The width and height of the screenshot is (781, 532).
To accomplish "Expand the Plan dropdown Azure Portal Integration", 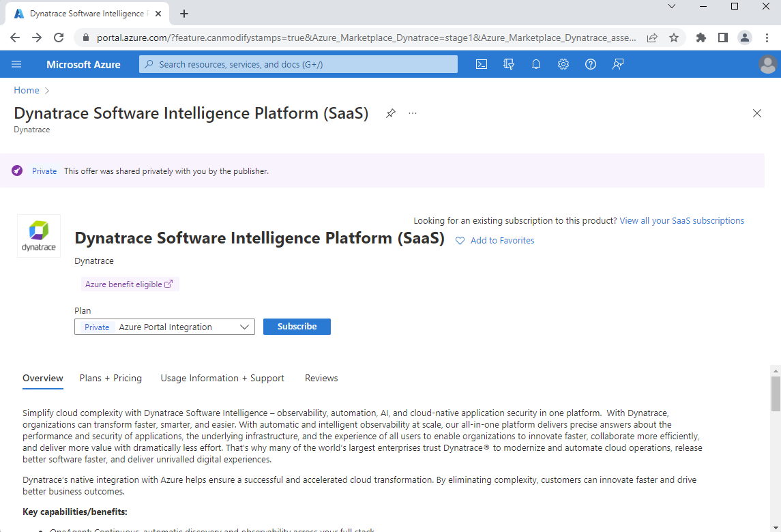I will click(164, 327).
